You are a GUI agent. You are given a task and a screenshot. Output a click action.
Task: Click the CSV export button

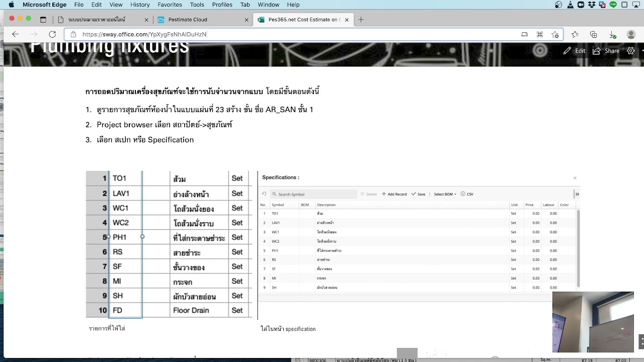(x=467, y=194)
